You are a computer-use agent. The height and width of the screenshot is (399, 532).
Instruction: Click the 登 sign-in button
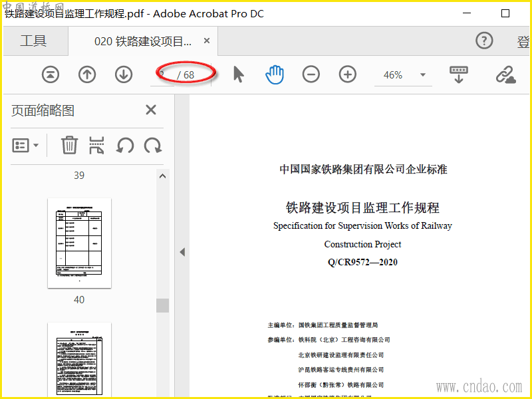pos(523,41)
